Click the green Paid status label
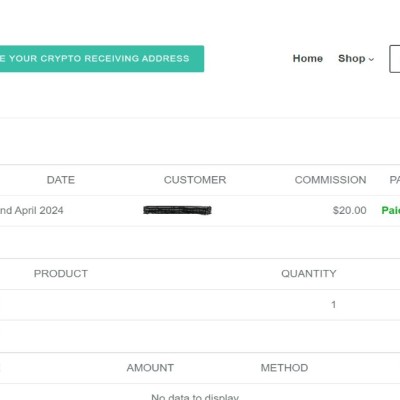The height and width of the screenshot is (400, 400). point(391,210)
